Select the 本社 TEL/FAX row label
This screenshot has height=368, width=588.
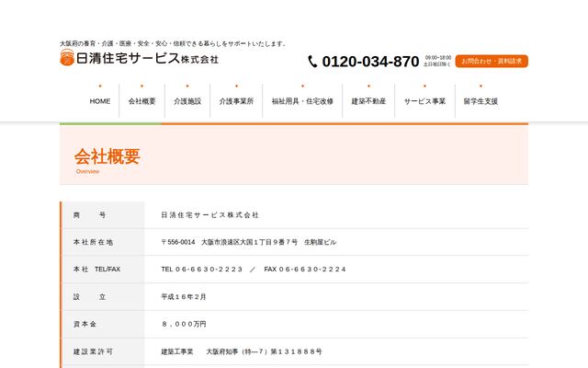tap(96, 270)
